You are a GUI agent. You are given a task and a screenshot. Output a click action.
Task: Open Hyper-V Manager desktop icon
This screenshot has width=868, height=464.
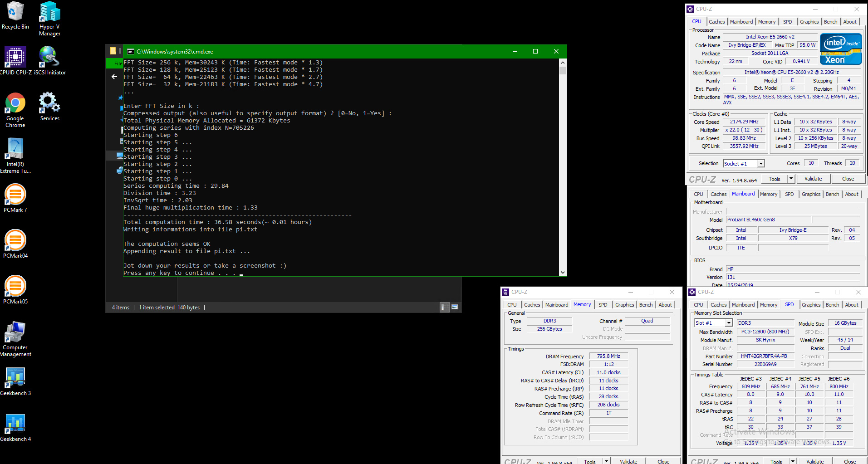50,19
